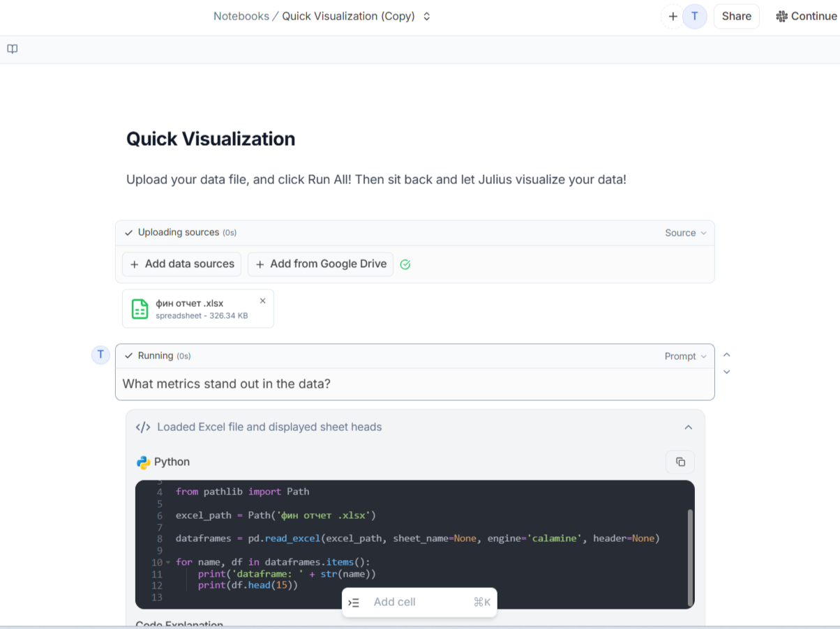Open the T user avatar in header

(694, 16)
